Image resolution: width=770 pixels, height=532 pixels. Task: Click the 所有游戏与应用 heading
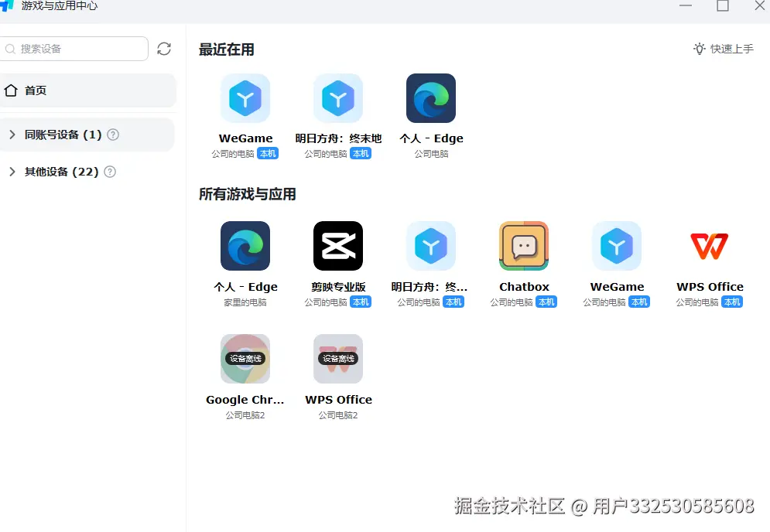click(247, 194)
